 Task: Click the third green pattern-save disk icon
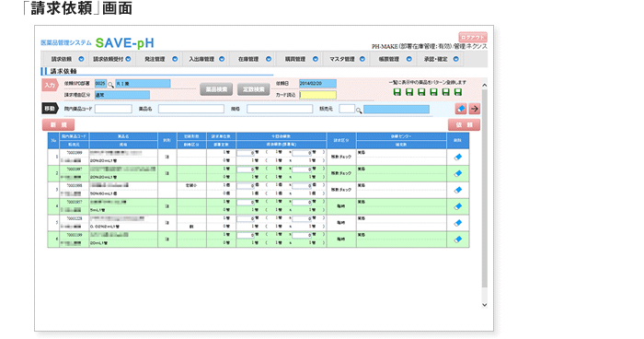pos(421,92)
